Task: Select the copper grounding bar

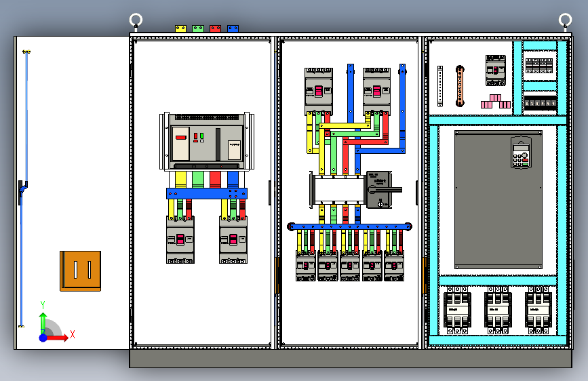Action: (460, 86)
